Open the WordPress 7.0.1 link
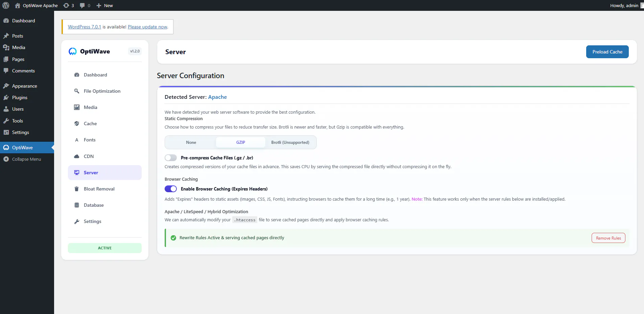The height and width of the screenshot is (314, 644). (85, 27)
